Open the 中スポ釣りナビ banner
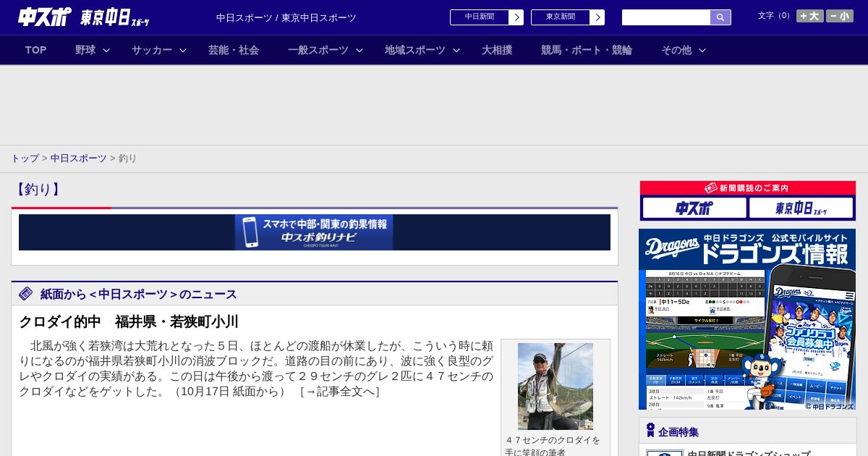Image resolution: width=868 pixels, height=456 pixels. [x=314, y=232]
